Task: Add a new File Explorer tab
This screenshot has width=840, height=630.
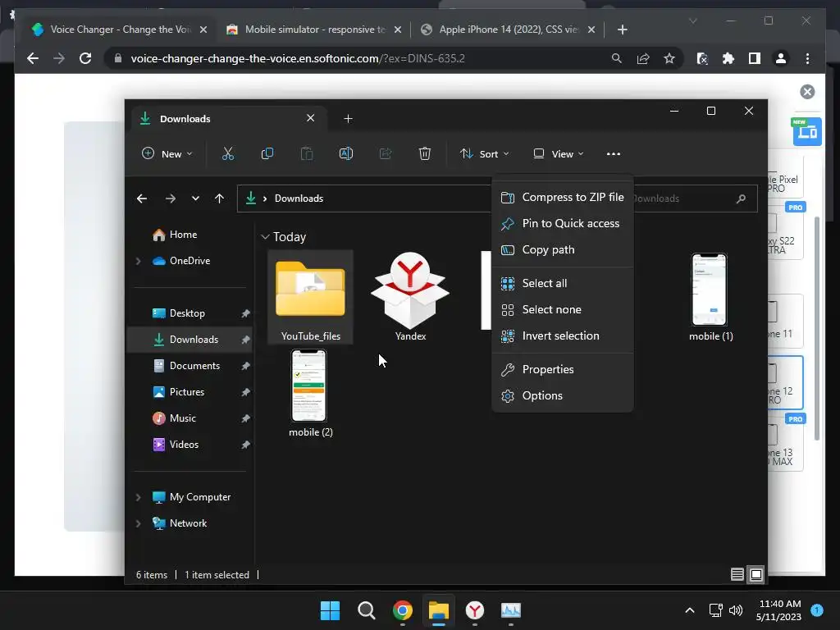Action: tap(348, 118)
